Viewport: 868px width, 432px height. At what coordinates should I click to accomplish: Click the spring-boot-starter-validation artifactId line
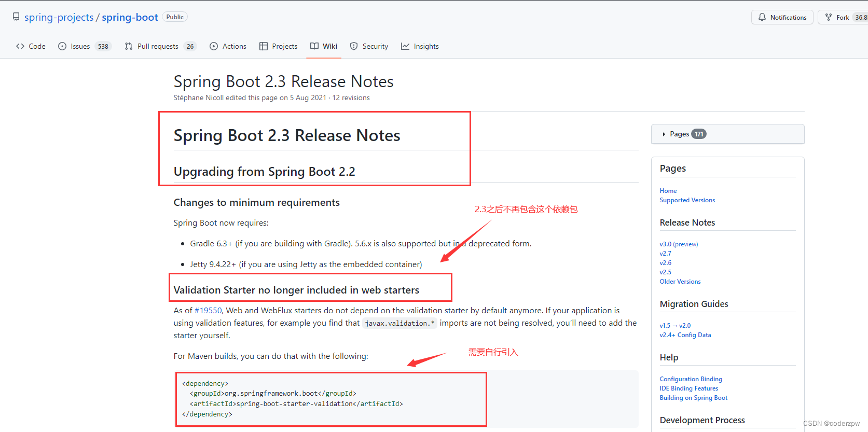tap(296, 403)
